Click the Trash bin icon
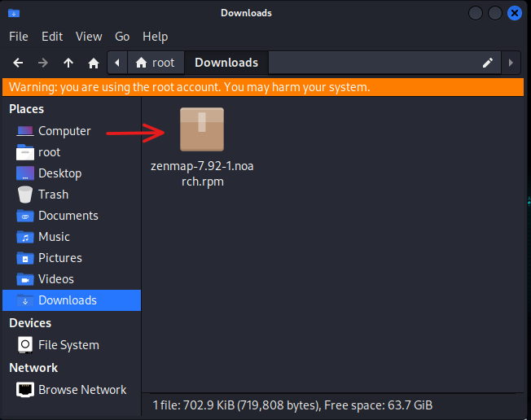531x420 pixels. coord(25,195)
